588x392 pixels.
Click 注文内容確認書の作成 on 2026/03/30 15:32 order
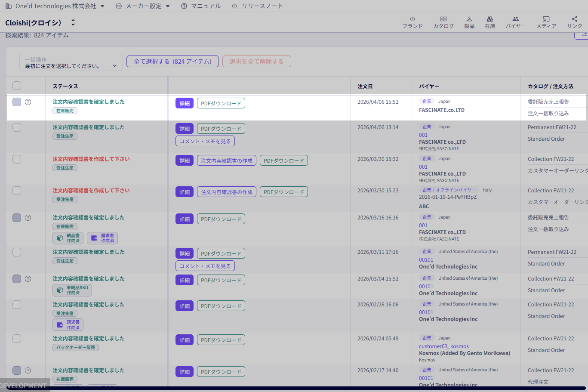[227, 161]
